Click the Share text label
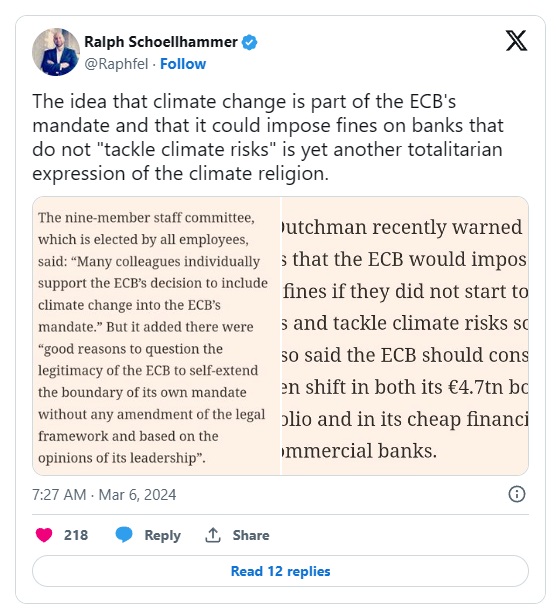The image size is (556, 616). point(251,535)
